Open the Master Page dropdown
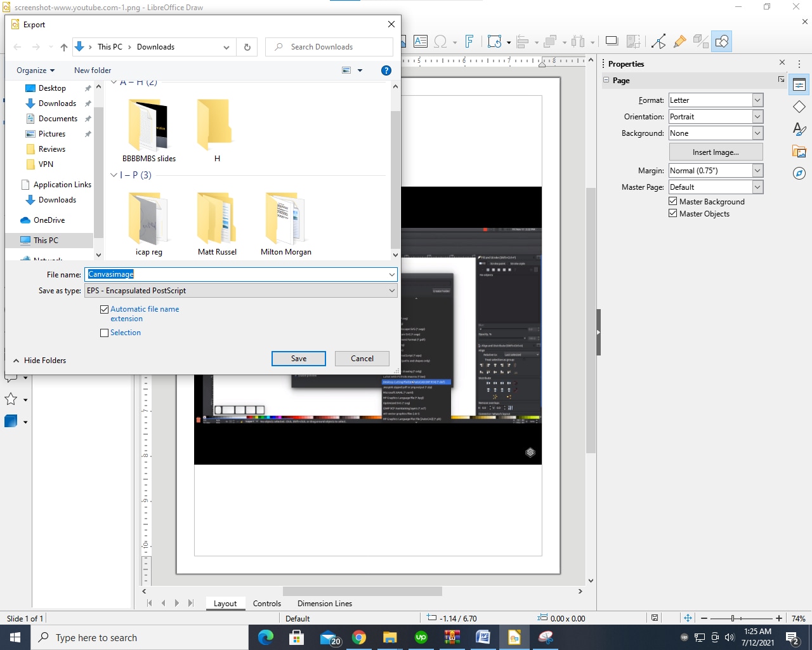This screenshot has height=650, width=812. (757, 187)
